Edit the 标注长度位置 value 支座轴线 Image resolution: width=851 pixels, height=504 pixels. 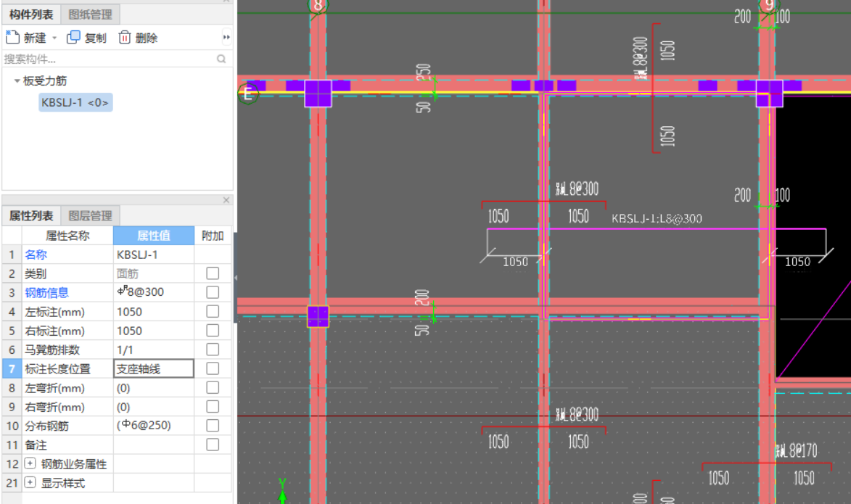[x=154, y=369]
